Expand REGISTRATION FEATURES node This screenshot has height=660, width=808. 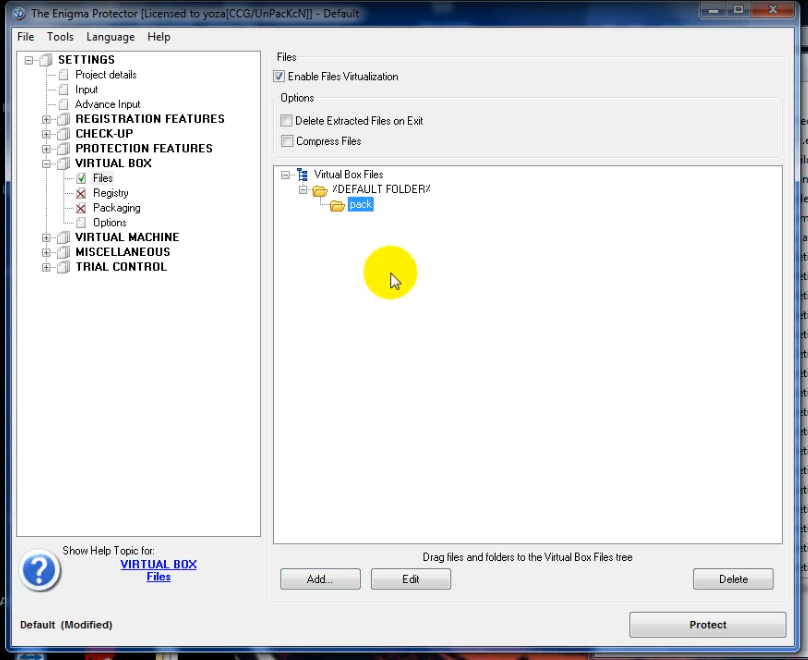[46, 120]
